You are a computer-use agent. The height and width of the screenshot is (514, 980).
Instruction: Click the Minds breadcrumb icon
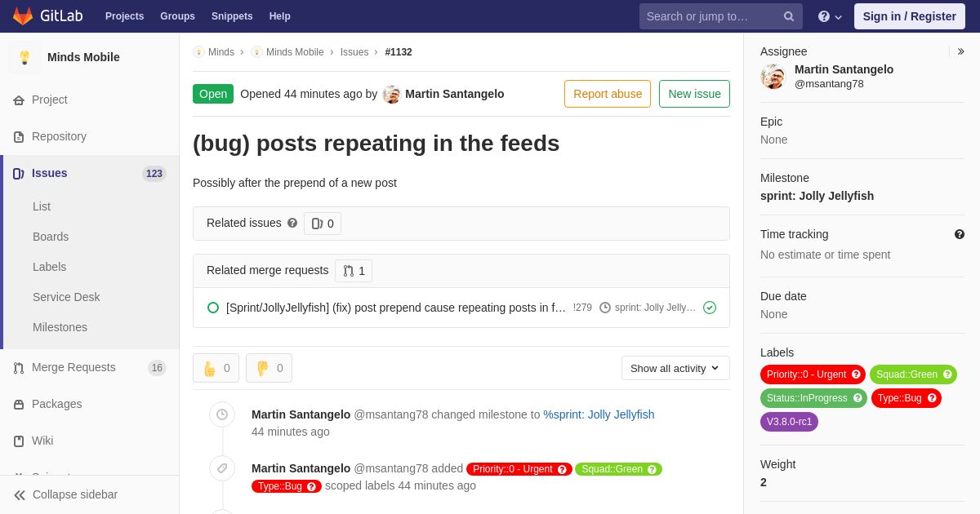click(198, 52)
